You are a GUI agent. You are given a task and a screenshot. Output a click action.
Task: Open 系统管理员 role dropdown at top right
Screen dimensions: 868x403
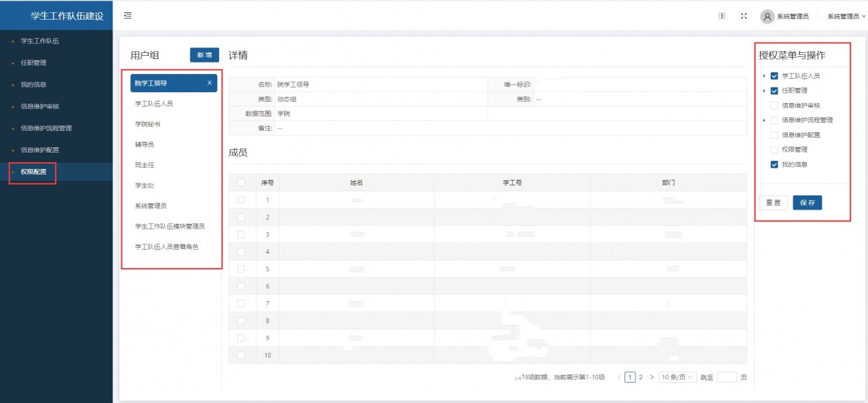click(x=846, y=16)
